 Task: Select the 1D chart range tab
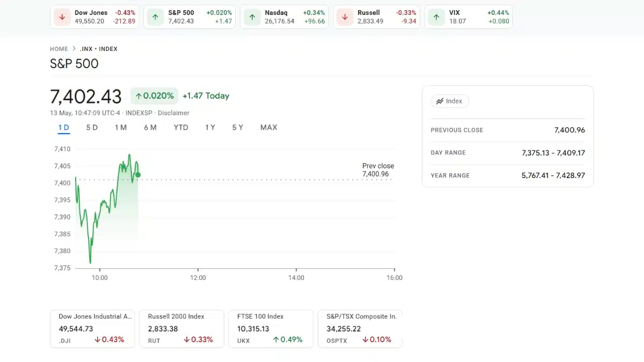[x=63, y=128]
